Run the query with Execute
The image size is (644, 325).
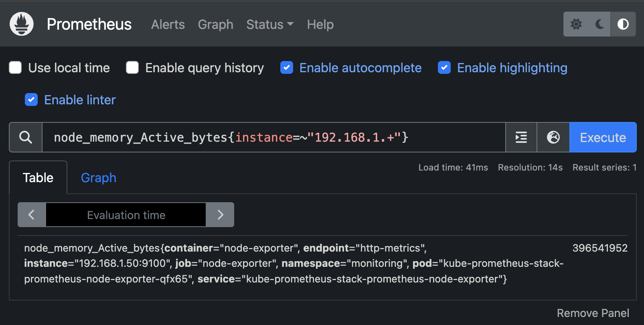pyautogui.click(x=603, y=137)
